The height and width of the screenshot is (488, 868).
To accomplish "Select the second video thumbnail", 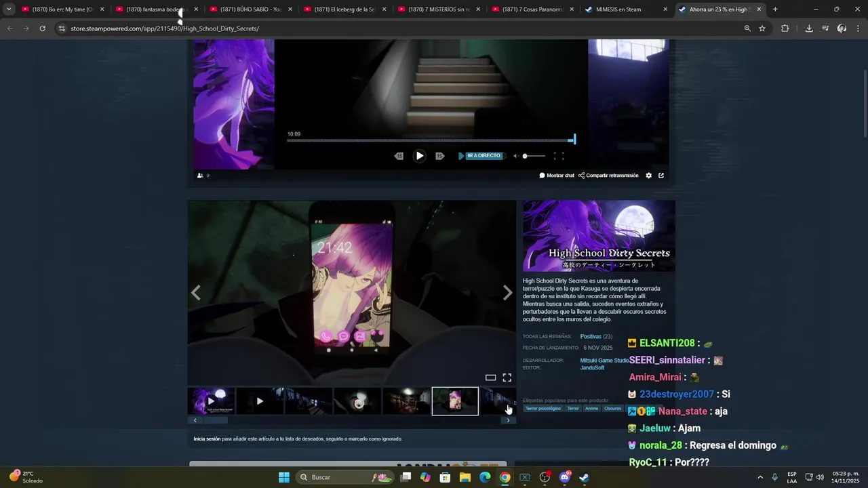I will click(260, 401).
